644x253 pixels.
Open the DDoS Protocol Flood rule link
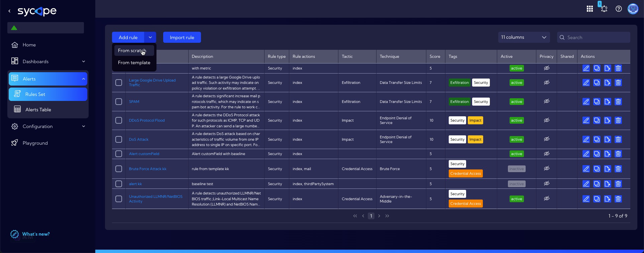[x=147, y=120]
